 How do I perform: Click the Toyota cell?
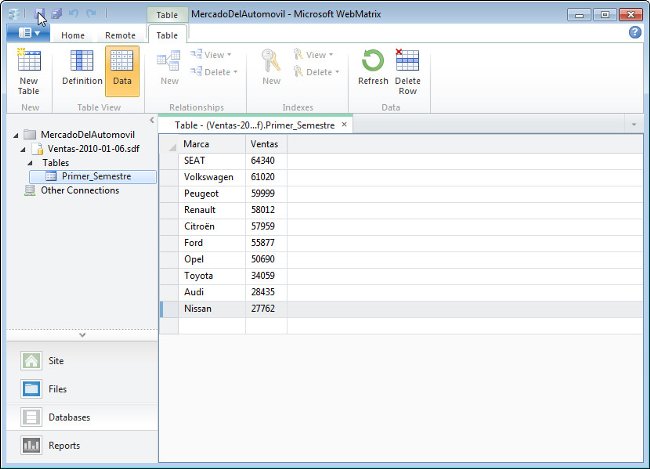pyautogui.click(x=212, y=276)
